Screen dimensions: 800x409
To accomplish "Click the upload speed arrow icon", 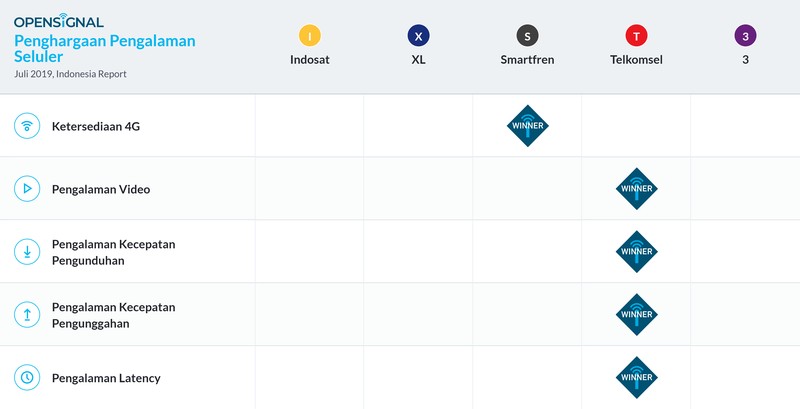I will click(x=27, y=315).
